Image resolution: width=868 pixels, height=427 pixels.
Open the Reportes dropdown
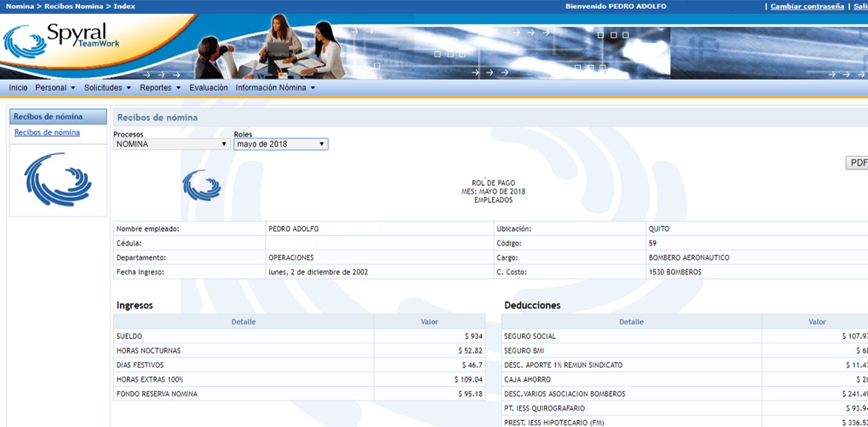coord(158,87)
